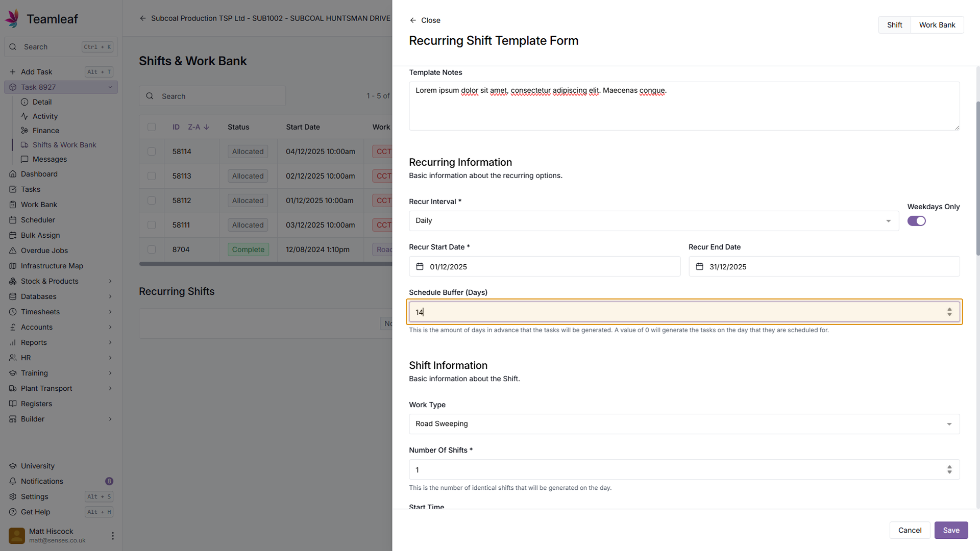This screenshot has width=980, height=551.
Task: Click the Save button
Action: pos(950,530)
